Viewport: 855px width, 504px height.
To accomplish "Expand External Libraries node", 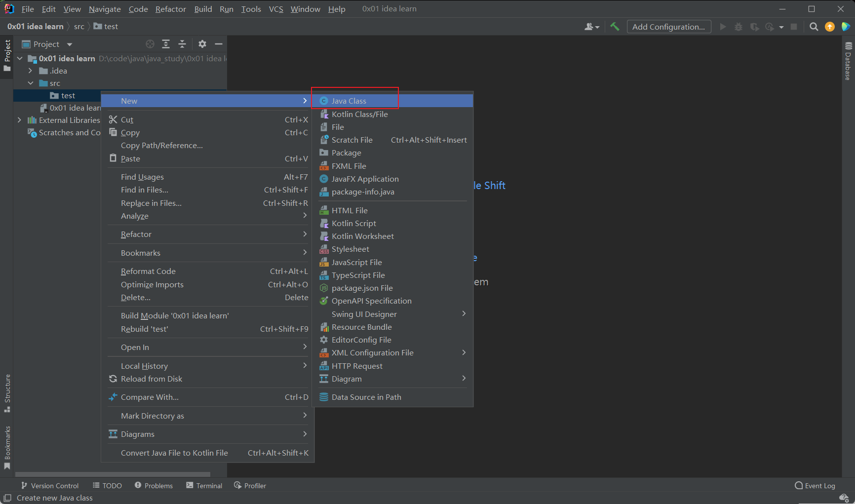I will point(20,120).
